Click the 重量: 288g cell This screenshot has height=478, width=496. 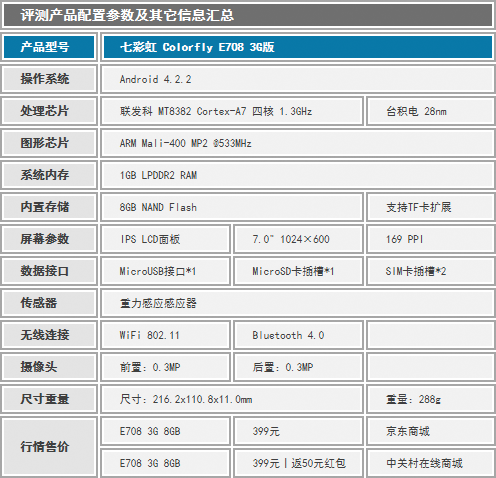431,399
